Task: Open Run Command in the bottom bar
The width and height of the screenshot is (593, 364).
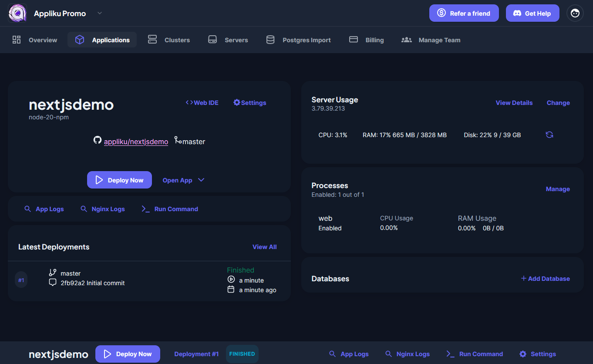Action: [x=475, y=354]
